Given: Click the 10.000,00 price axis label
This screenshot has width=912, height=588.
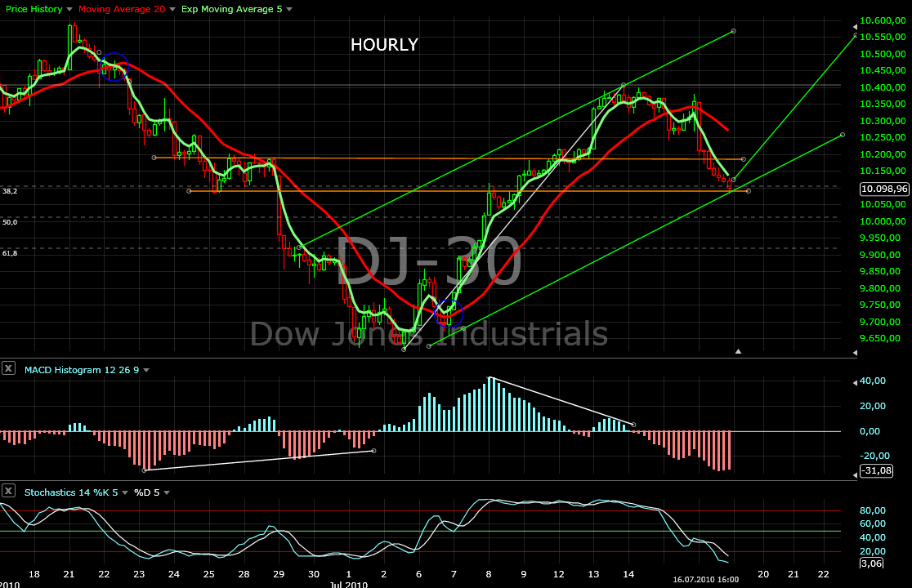Looking at the screenshot, I should 883,221.
